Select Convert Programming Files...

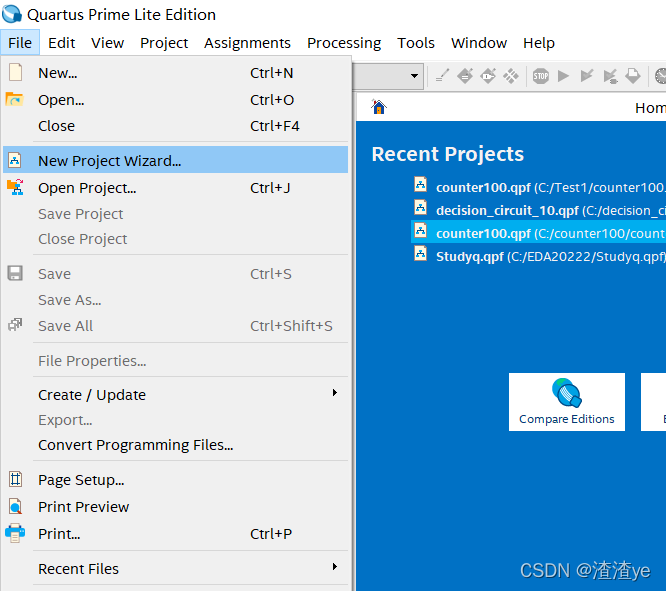175,445
